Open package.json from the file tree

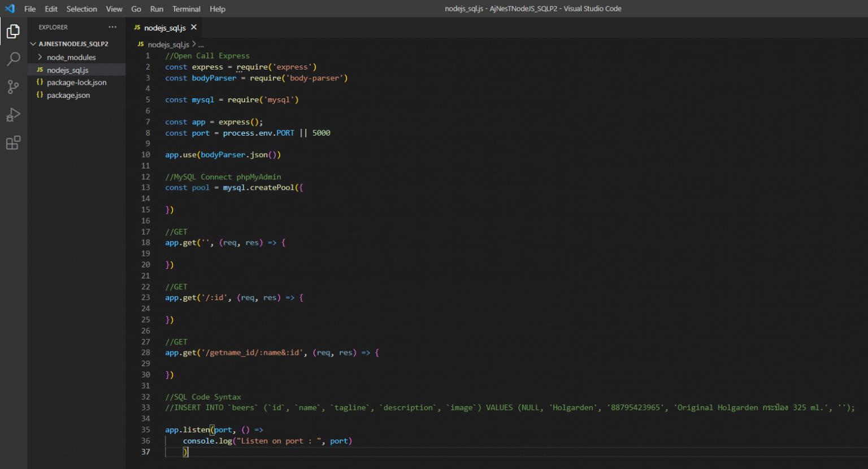[x=68, y=95]
